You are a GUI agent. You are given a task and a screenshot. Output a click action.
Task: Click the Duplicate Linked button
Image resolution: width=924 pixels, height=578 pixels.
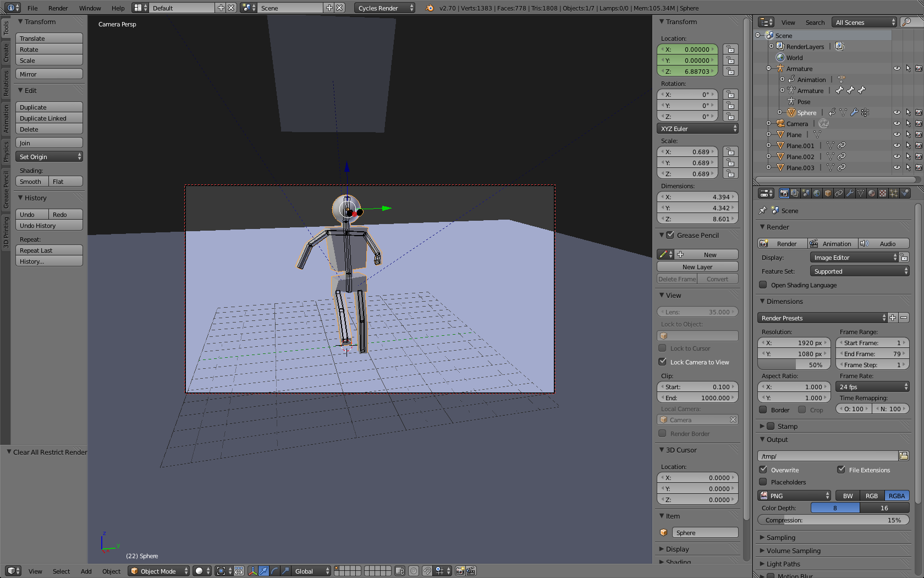click(x=50, y=118)
